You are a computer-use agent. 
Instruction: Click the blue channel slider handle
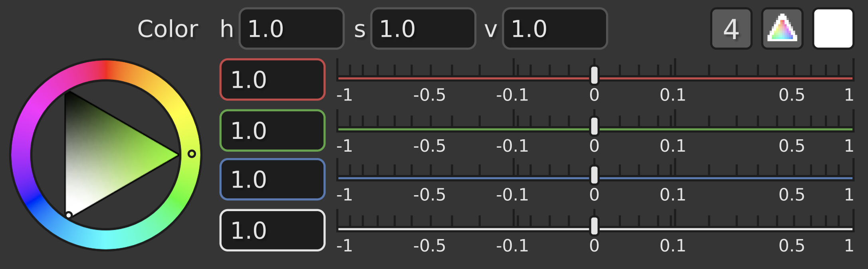point(594,175)
